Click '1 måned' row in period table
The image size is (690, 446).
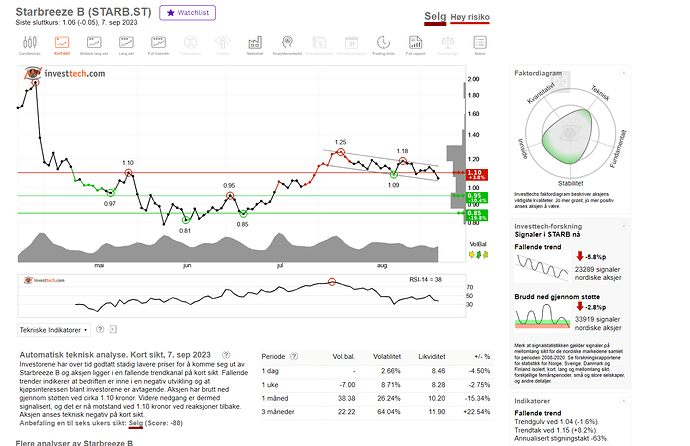click(x=377, y=398)
